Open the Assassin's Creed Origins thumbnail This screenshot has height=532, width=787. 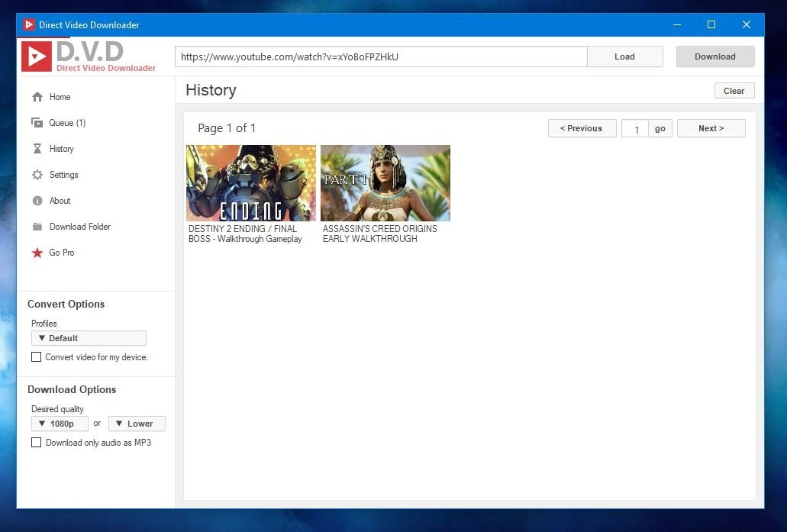click(385, 183)
